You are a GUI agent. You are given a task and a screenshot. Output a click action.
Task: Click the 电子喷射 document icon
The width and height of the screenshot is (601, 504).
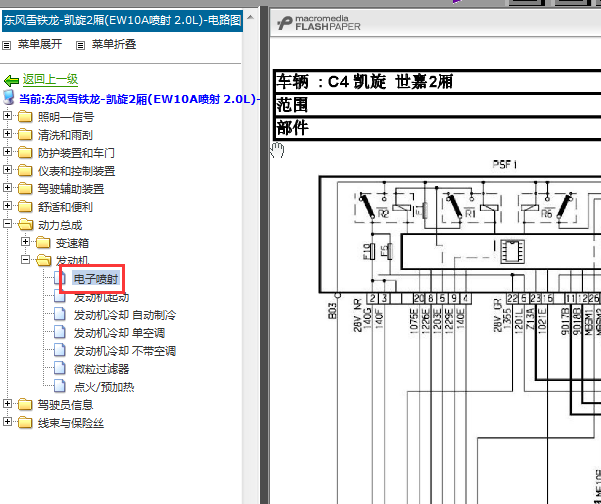pos(59,277)
